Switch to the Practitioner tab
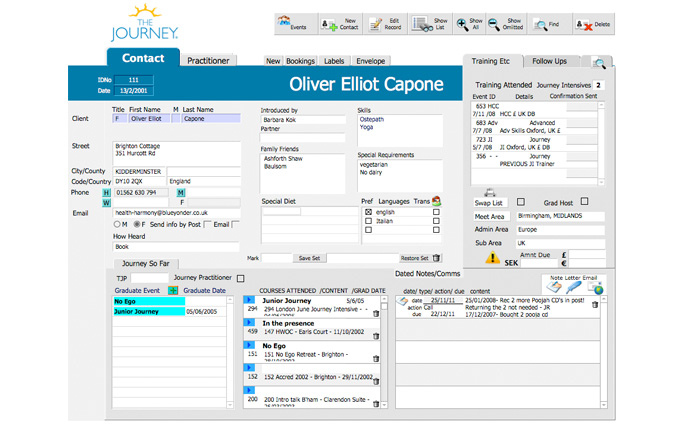688x425 pixels. tap(208, 61)
